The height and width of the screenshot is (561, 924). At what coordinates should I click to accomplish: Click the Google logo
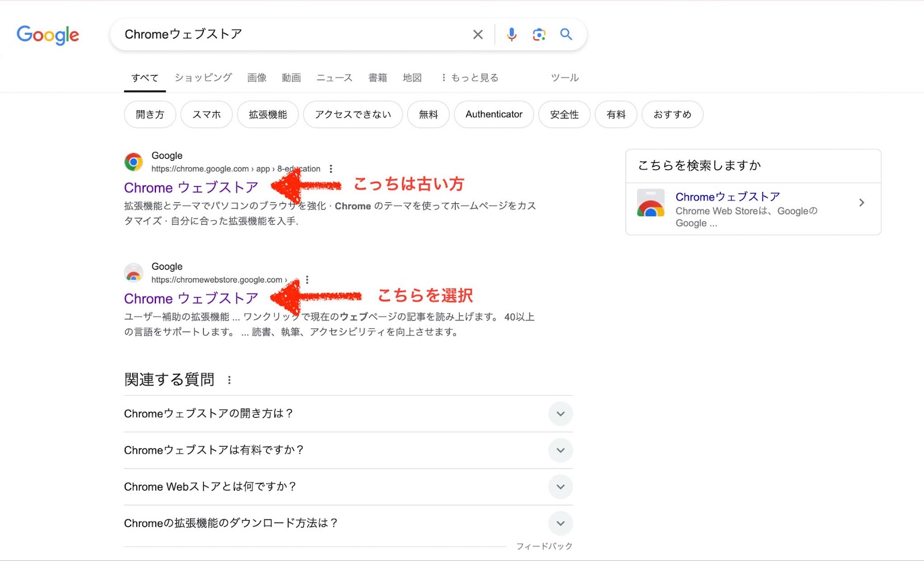[x=48, y=35]
